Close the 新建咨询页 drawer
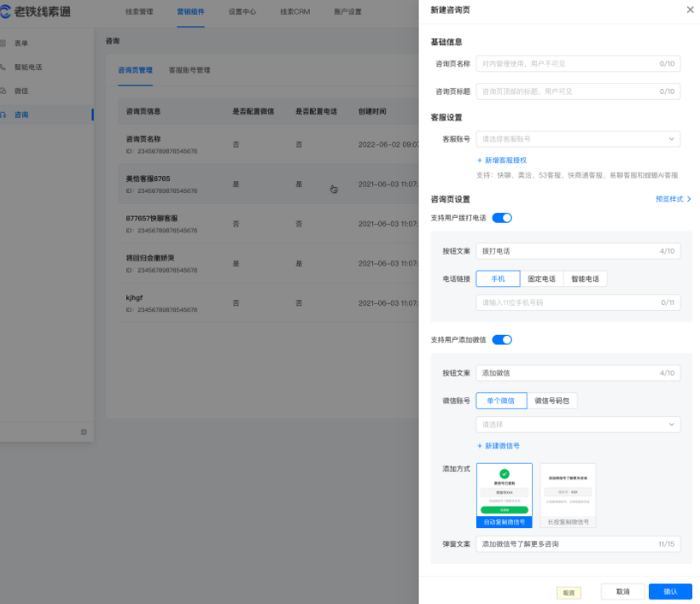The image size is (700, 604). (x=689, y=10)
